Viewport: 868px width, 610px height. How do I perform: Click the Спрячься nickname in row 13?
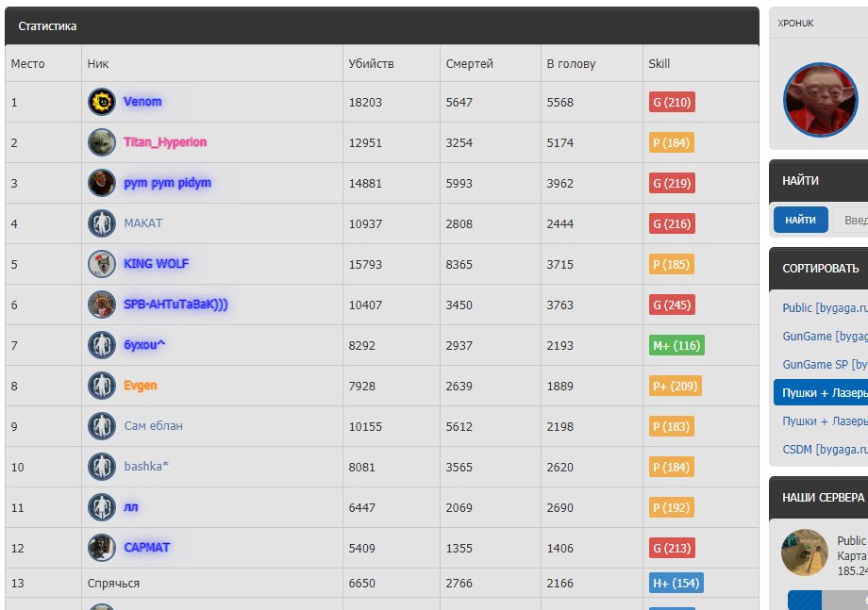click(x=113, y=584)
